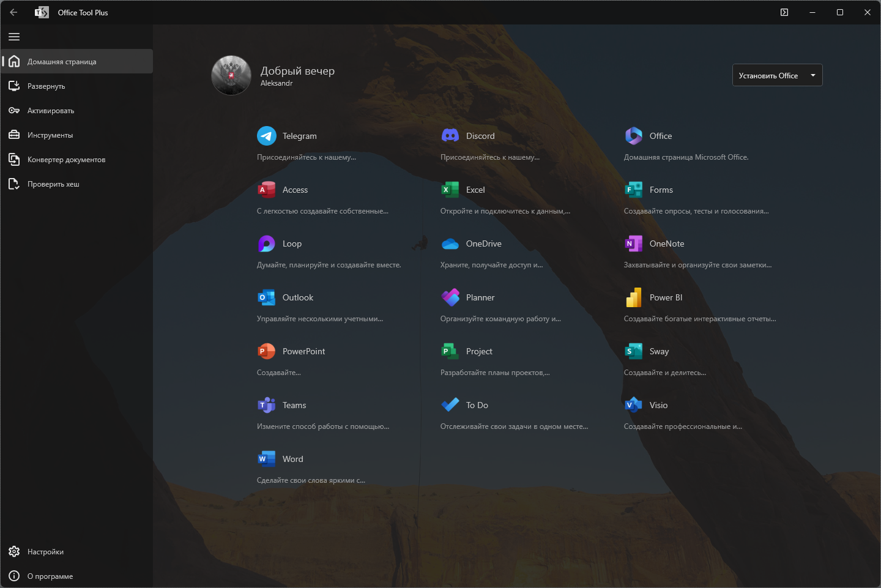Open the Discord icon link
The width and height of the screenshot is (881, 588).
click(x=450, y=136)
